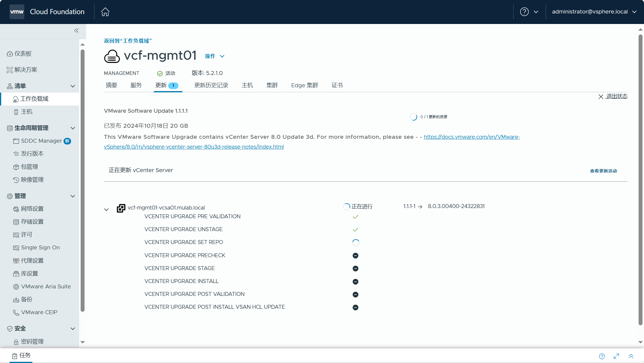
Task: Select the 更新 tab
Action: click(168, 85)
